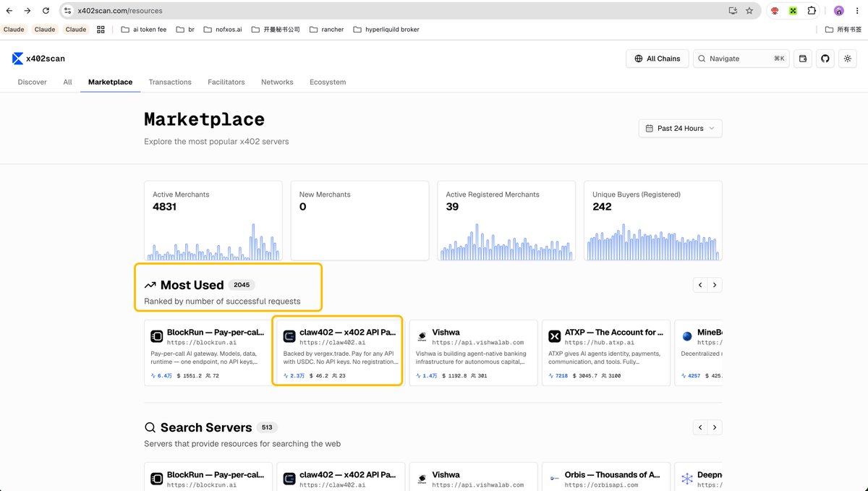Open the All Chains selector
The width and height of the screenshot is (868, 491).
(x=657, y=59)
